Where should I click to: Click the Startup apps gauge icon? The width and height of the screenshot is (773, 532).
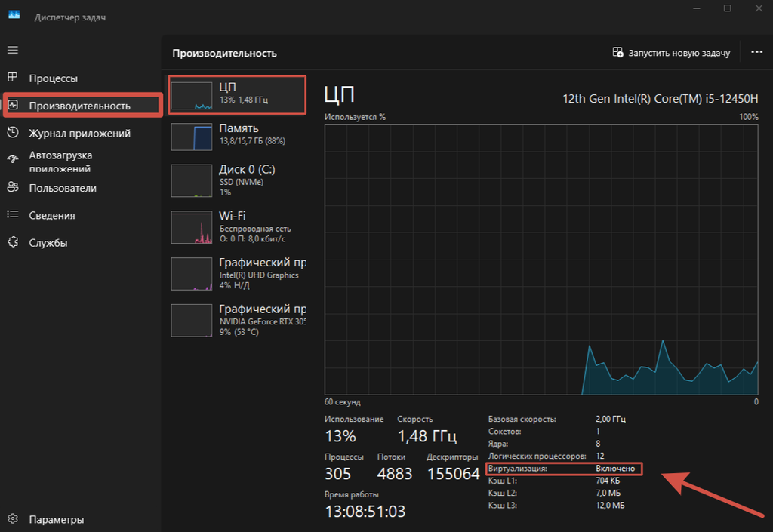tap(13, 159)
